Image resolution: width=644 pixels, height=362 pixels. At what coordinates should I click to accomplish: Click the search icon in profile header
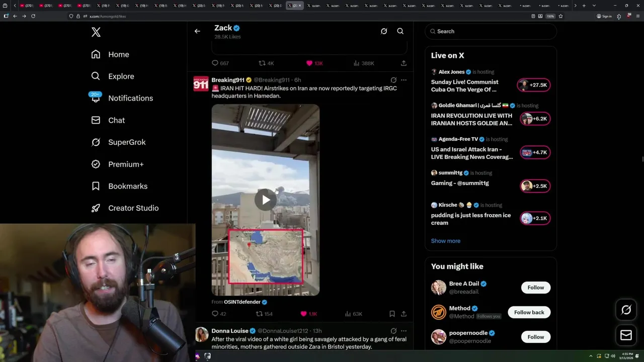pos(400,31)
